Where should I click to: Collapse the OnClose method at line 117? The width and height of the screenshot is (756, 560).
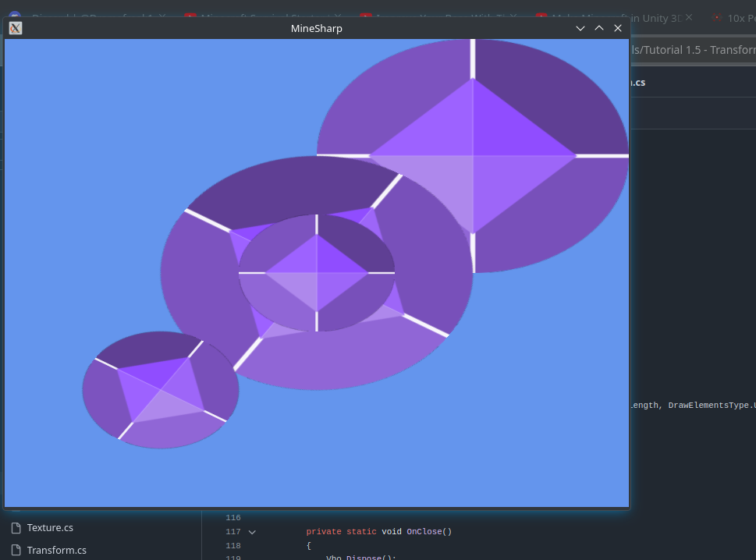[x=252, y=532]
